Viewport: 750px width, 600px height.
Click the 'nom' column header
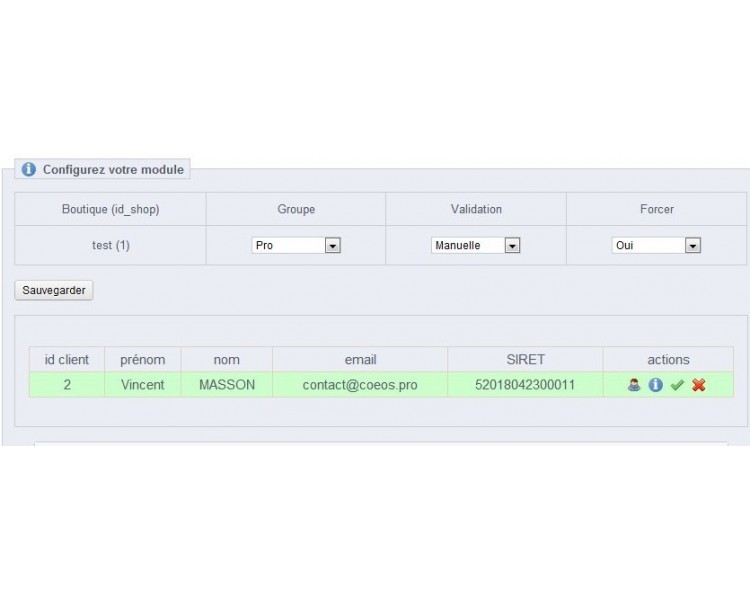coord(226,360)
